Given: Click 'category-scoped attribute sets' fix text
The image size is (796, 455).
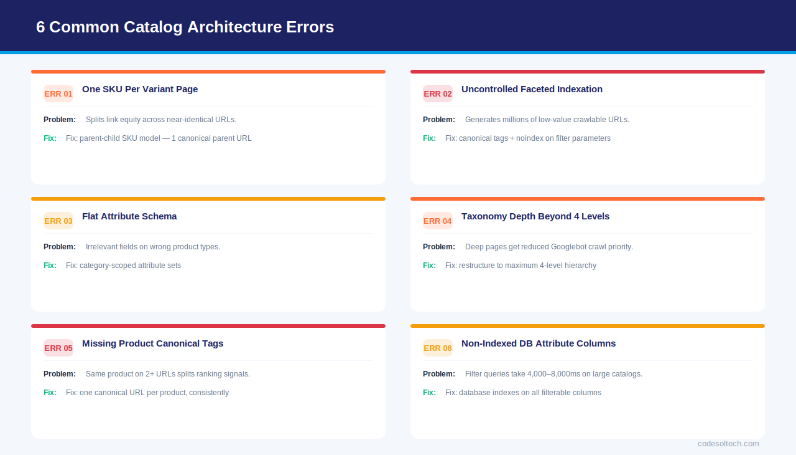Looking at the screenshot, I should [123, 265].
